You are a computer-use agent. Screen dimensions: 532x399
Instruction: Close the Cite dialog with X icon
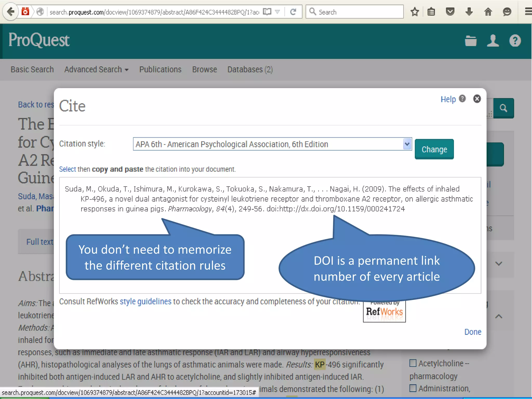pos(477,99)
